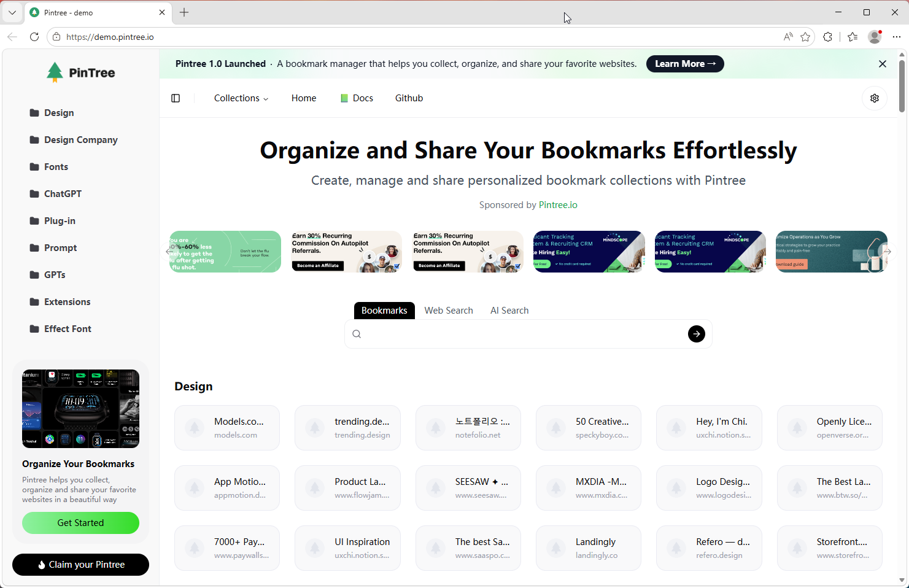
Task: Add this page to favorites star icon
Action: [805, 37]
